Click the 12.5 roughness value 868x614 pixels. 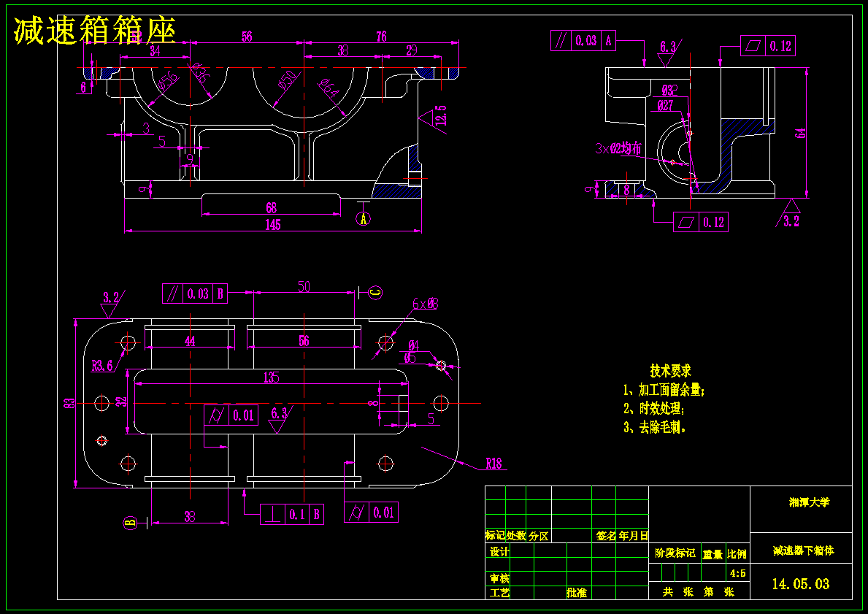pyautogui.click(x=441, y=116)
